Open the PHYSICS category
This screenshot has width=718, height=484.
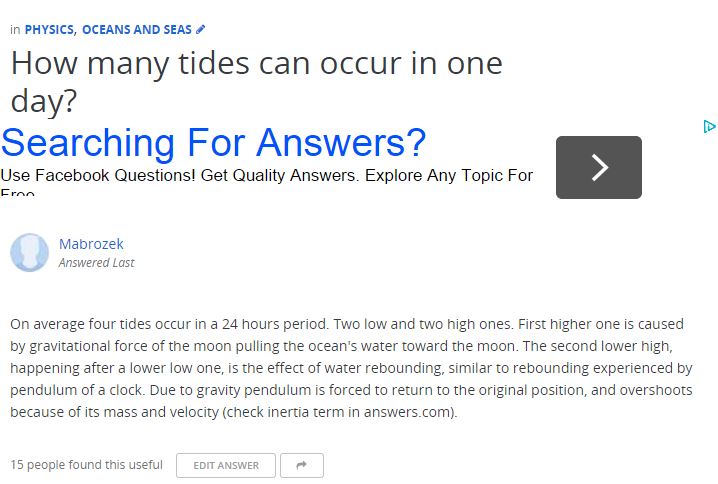tap(49, 30)
